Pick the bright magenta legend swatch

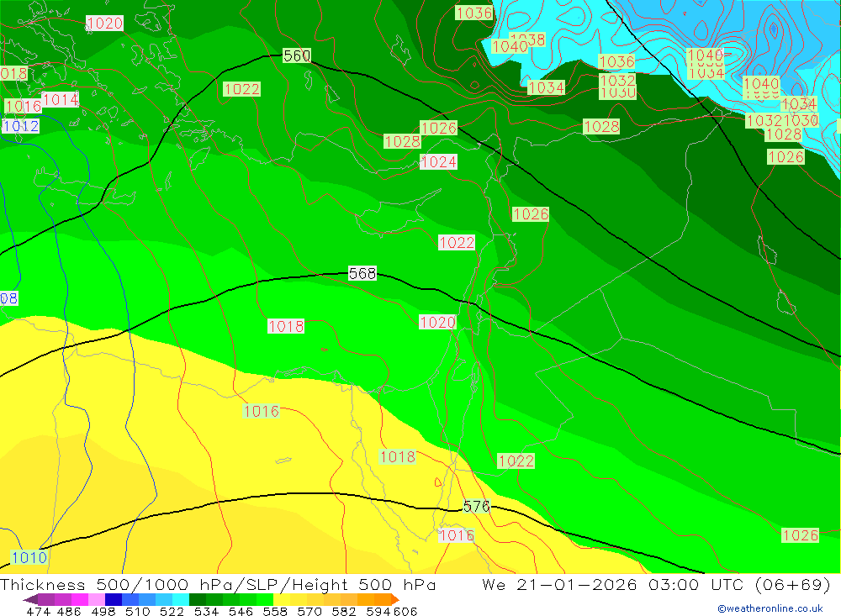tap(78, 599)
